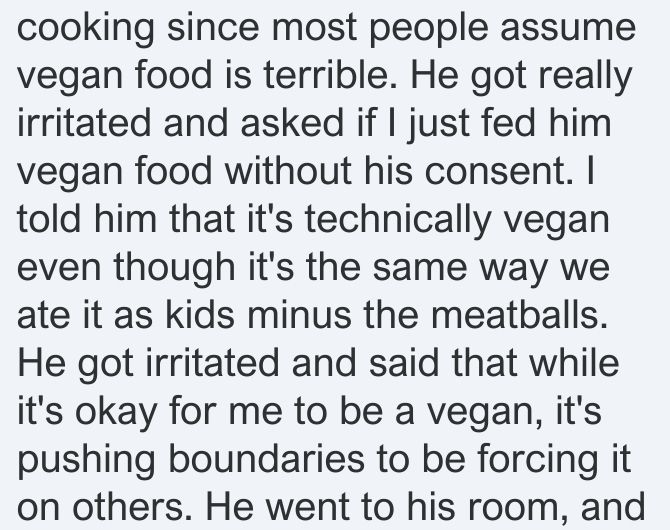Viewport: 670px width, 530px height.
Task: Place cursor on the word "asked"
Action: (x=292, y=123)
